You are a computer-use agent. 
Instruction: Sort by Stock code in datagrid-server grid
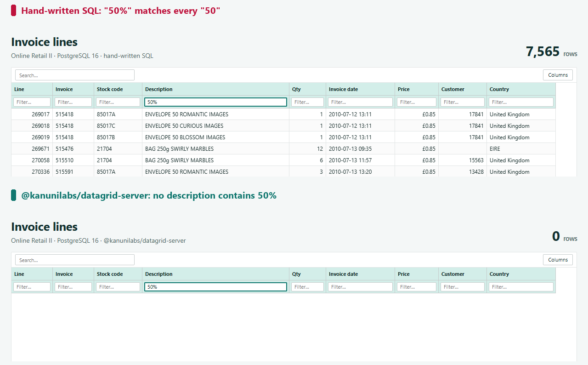(x=118, y=274)
